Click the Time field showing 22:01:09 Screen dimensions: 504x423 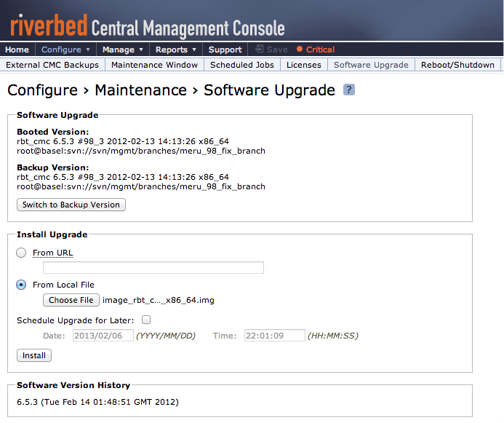tap(274, 336)
